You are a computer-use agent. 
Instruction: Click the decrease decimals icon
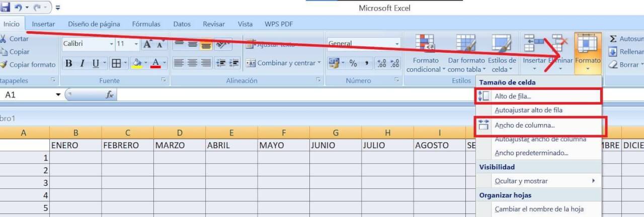[395, 63]
